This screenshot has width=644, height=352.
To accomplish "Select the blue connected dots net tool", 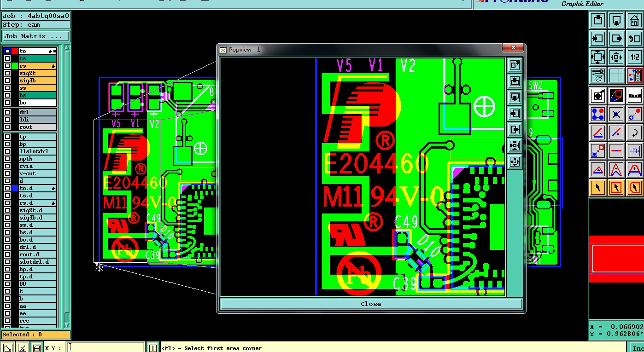I will pyautogui.click(x=598, y=114).
